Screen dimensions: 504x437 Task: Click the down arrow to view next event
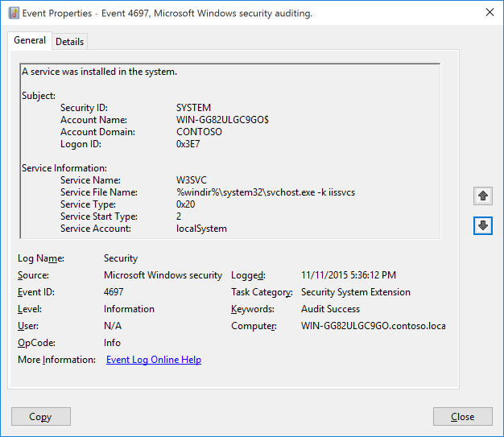click(x=483, y=226)
